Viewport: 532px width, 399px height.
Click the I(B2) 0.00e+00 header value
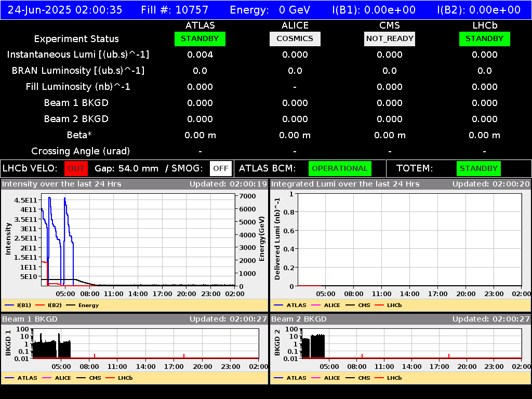(x=478, y=10)
